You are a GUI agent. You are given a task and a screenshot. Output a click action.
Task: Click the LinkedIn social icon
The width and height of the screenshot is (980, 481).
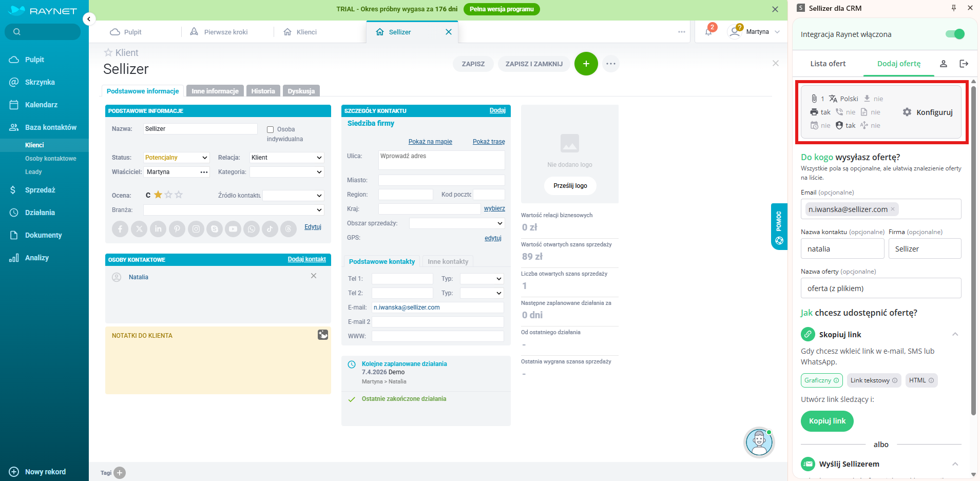tap(158, 229)
